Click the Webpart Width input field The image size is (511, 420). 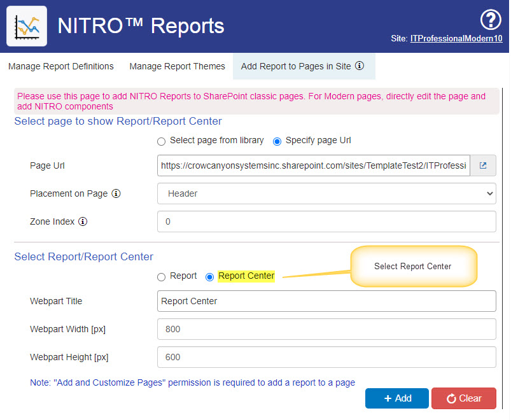tap(326, 329)
